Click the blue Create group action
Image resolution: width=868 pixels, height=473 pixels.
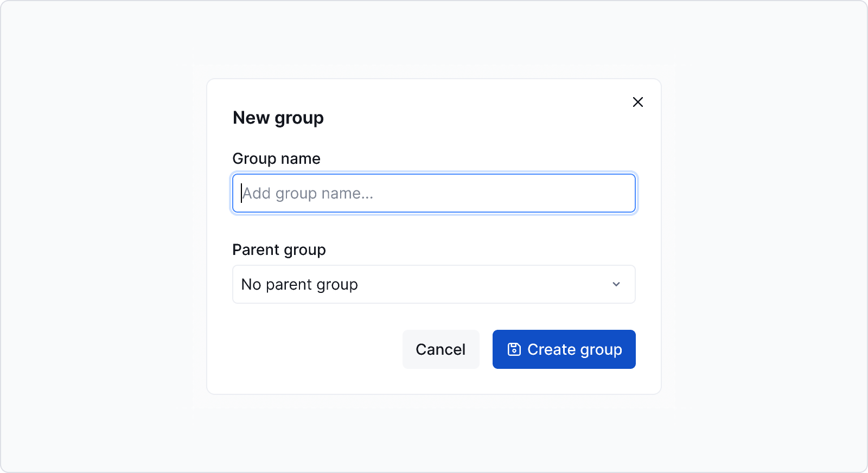(x=564, y=349)
